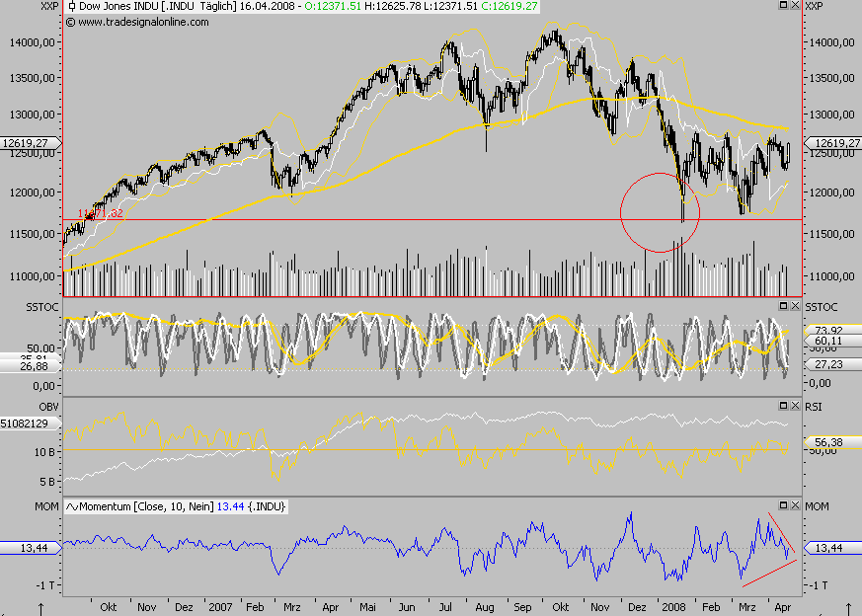862x616 pixels.
Task: Click the 10 B label on OBV scale
Action: 44,452
